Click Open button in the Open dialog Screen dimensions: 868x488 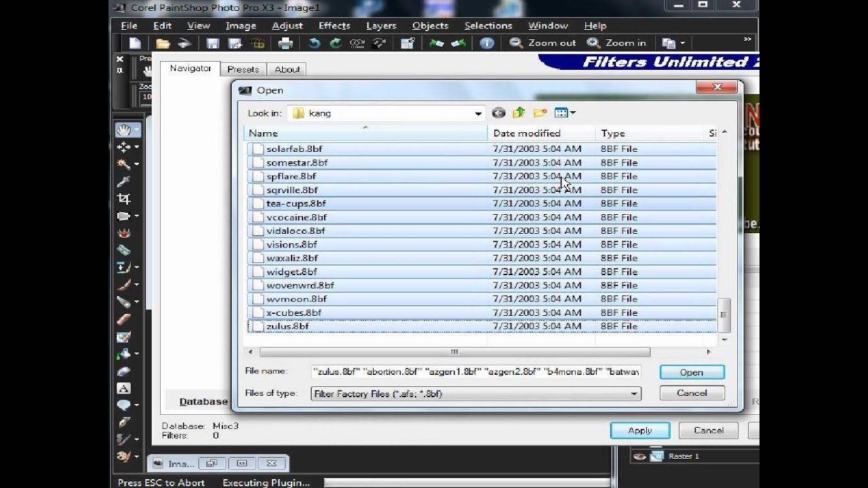[692, 372]
